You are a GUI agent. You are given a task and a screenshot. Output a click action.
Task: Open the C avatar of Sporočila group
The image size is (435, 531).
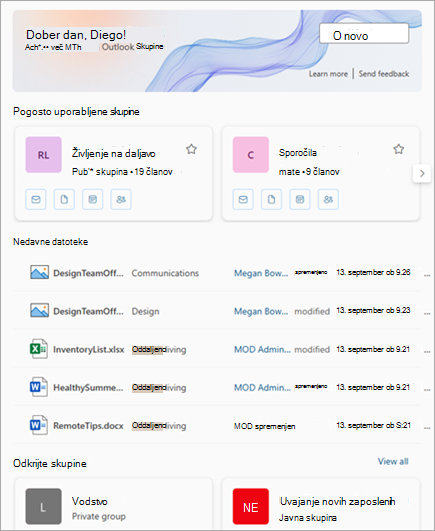251,155
